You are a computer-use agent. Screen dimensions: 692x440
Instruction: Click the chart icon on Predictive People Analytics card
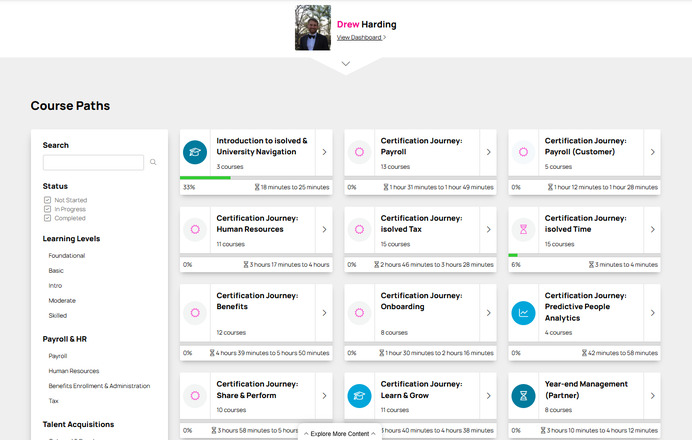coord(523,313)
